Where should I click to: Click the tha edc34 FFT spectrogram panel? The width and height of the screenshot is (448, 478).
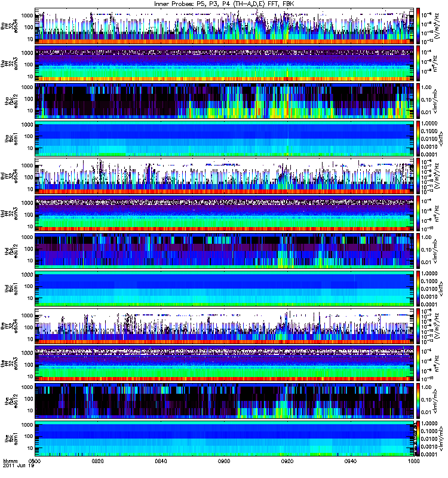[225, 26]
